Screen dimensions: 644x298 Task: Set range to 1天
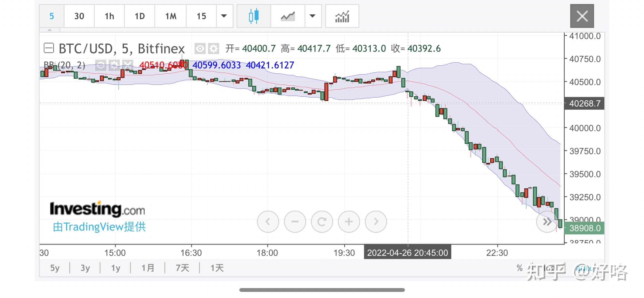(x=217, y=268)
